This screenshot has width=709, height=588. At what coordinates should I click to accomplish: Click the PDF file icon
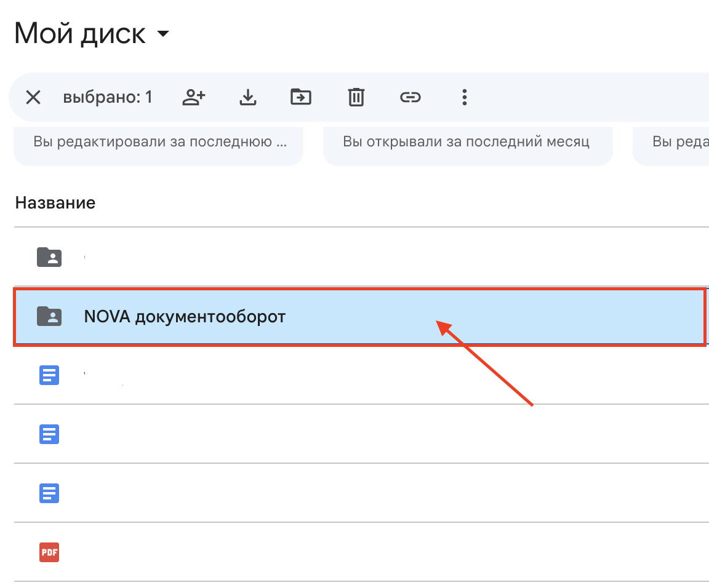pyautogui.click(x=49, y=552)
